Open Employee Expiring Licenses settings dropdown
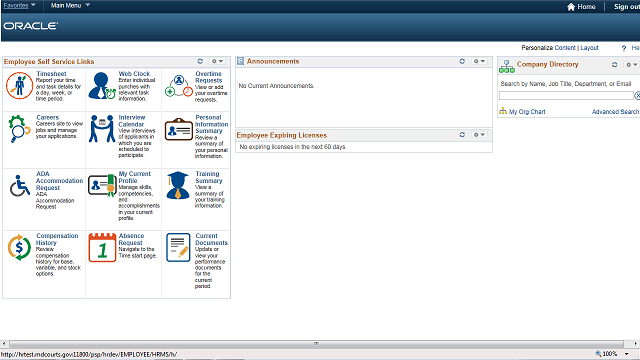Viewport: 640px width, 360px height. tap(479, 135)
